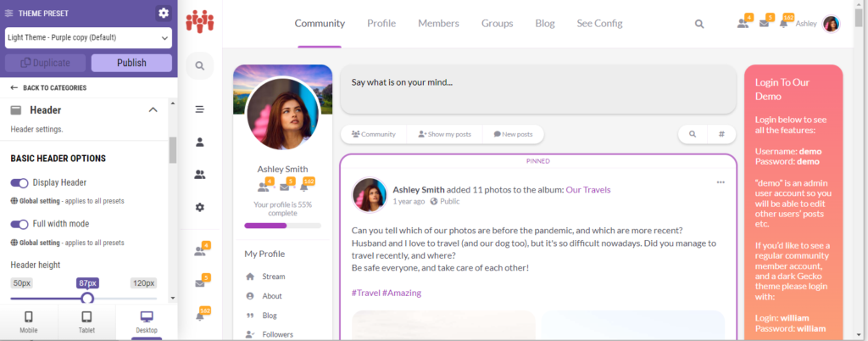Go to the Groups tab
Image resolution: width=868 pixels, height=341 pixels.
(497, 24)
